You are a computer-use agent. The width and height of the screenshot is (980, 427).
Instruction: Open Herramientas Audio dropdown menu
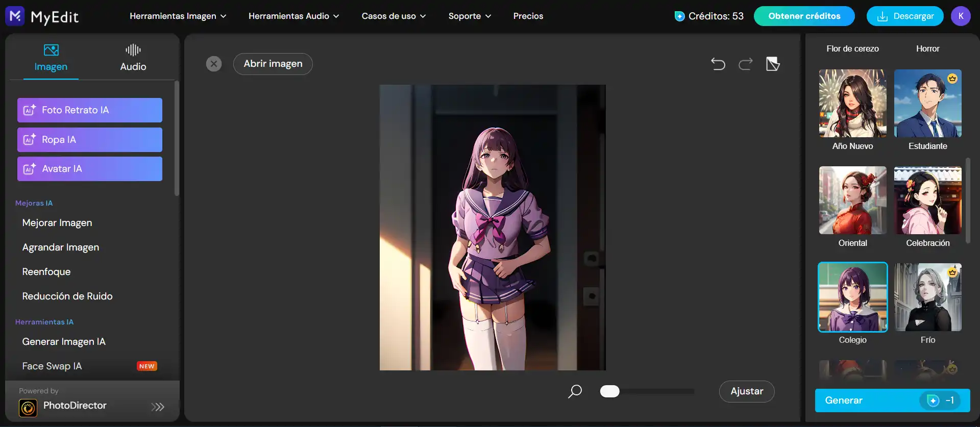(293, 16)
